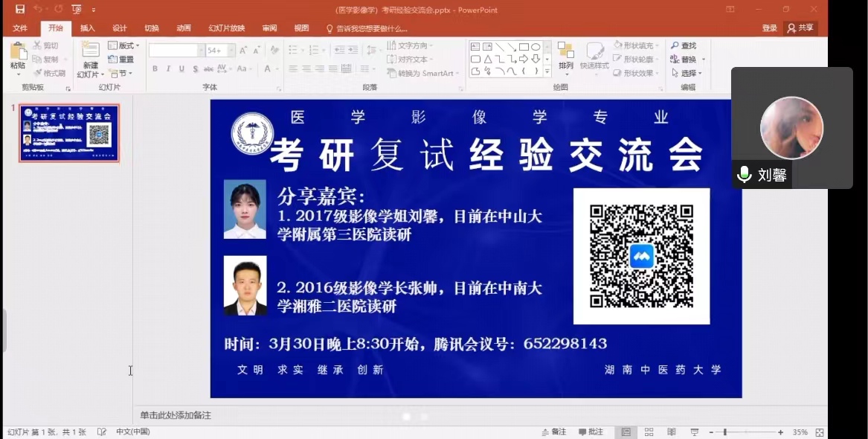Click the 登录 sign-in link

[769, 28]
